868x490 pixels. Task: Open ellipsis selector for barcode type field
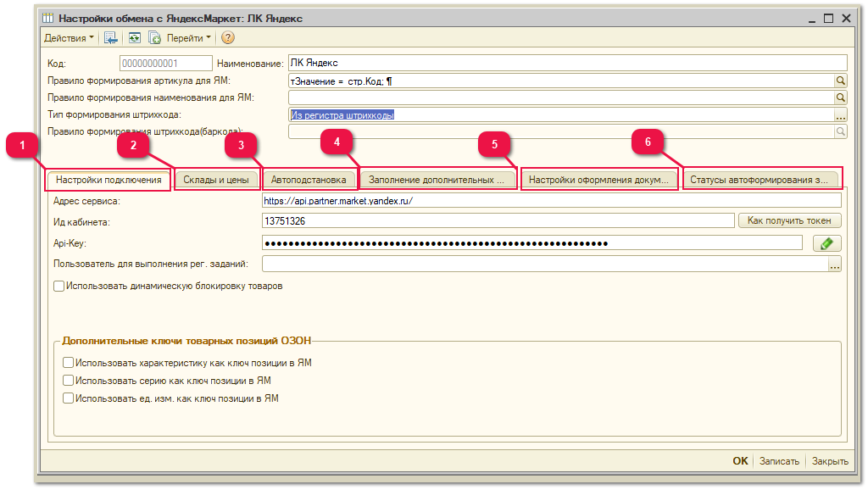point(840,115)
